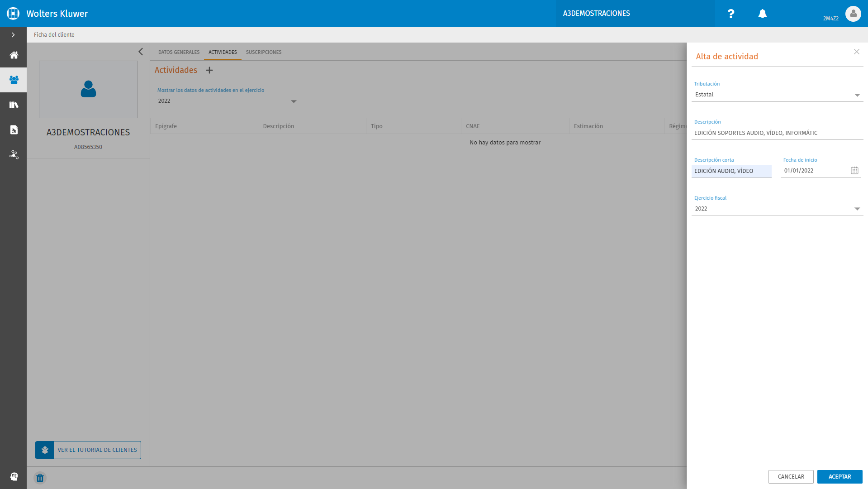Click the Descripción corta input field

pos(731,171)
